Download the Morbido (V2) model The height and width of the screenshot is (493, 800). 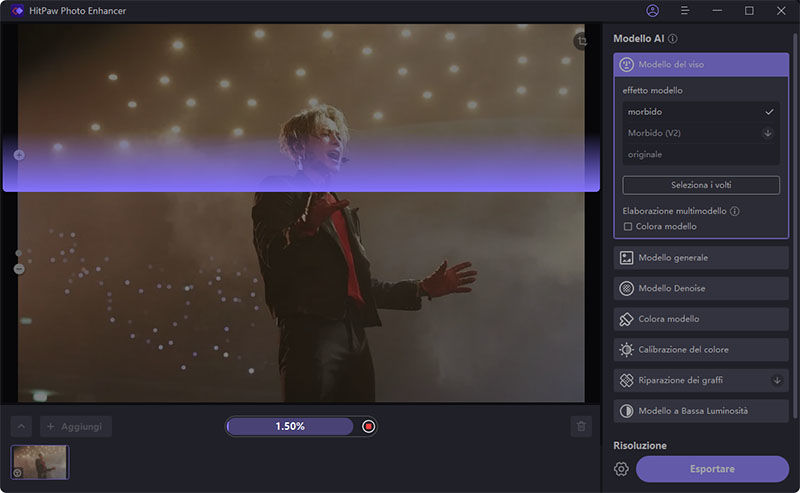click(768, 133)
